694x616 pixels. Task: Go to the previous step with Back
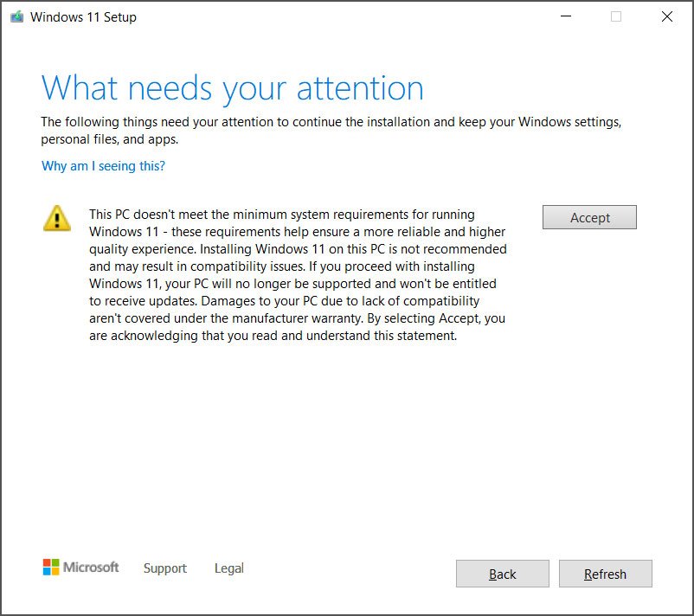pos(503,574)
